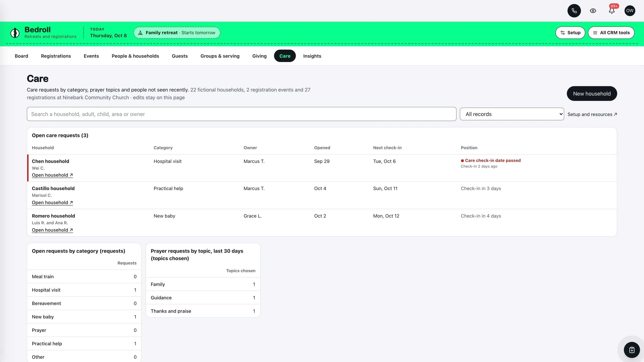Click the Owner column header
644x362 pixels.
tap(250, 148)
